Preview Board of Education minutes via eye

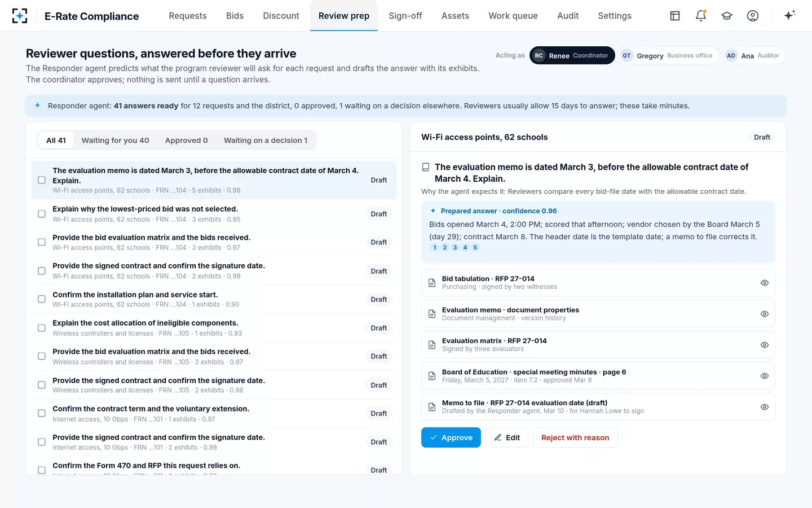[x=765, y=376]
